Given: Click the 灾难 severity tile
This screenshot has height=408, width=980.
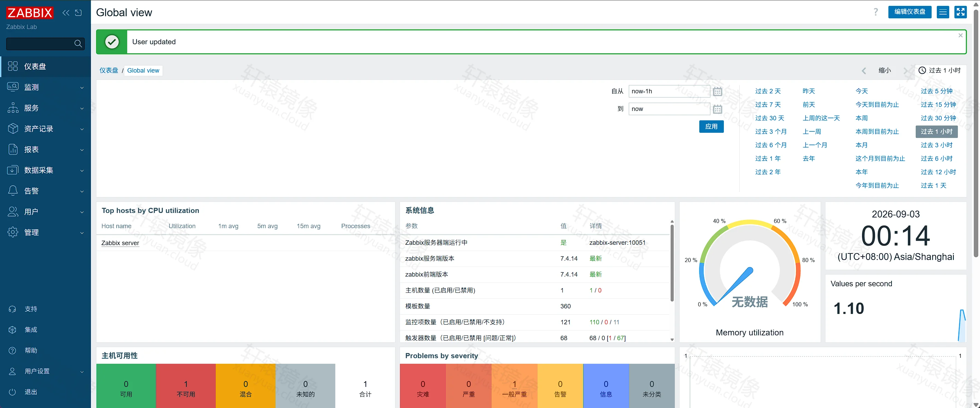Looking at the screenshot, I should pos(423,386).
